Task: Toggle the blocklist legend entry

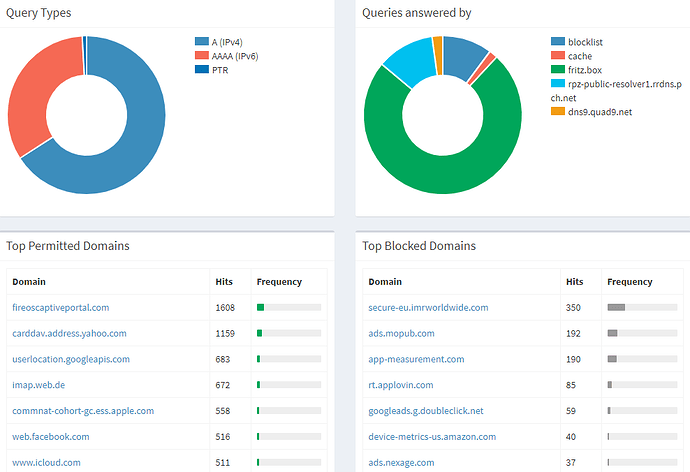Action: pyautogui.click(x=584, y=42)
